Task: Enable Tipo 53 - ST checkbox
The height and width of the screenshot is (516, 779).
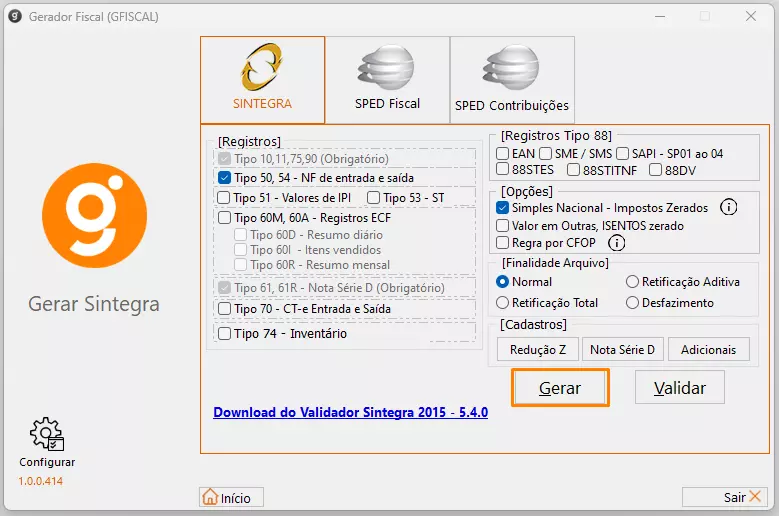Action: [x=373, y=198]
